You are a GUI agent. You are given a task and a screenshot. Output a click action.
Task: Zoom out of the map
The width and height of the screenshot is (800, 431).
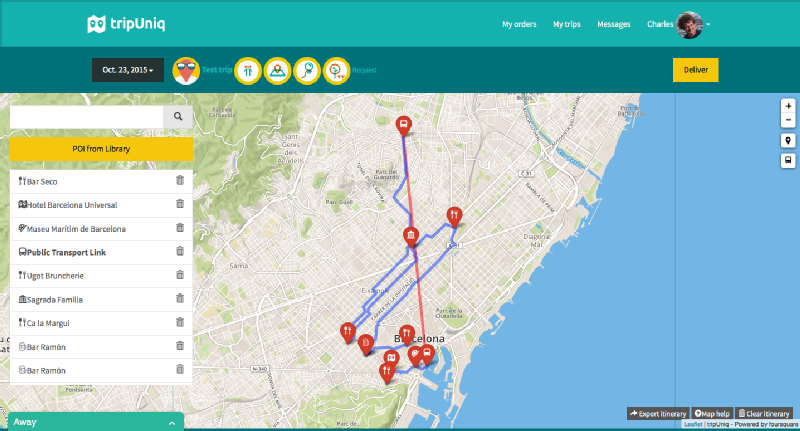(x=788, y=120)
